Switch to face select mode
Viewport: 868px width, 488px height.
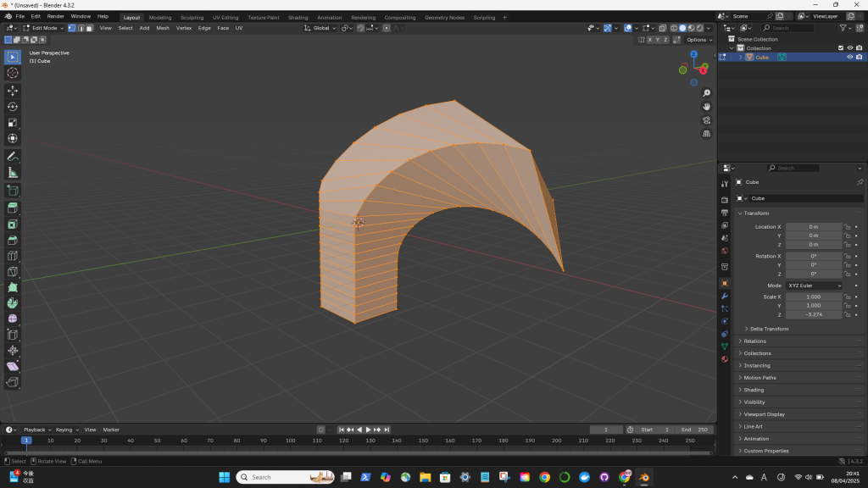tap(89, 28)
